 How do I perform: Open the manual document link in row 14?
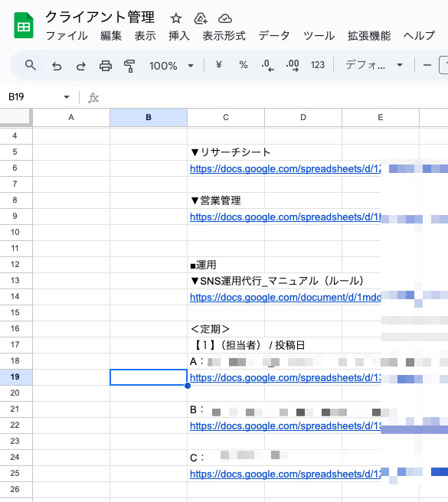286,298
